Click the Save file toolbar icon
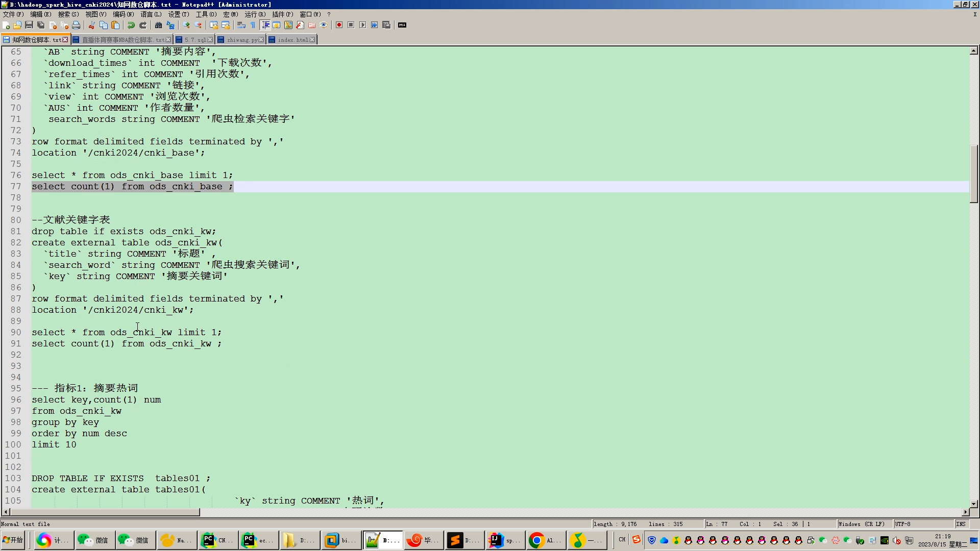 point(29,25)
